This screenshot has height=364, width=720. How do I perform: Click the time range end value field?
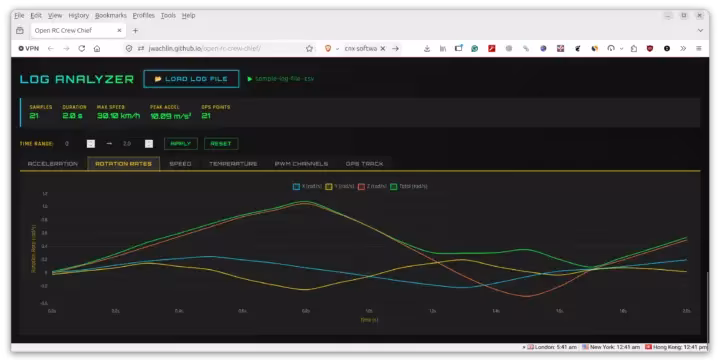tap(131, 144)
